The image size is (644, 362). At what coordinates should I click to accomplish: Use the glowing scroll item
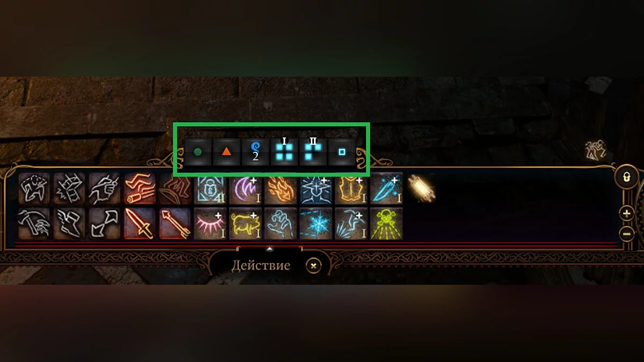click(x=421, y=188)
